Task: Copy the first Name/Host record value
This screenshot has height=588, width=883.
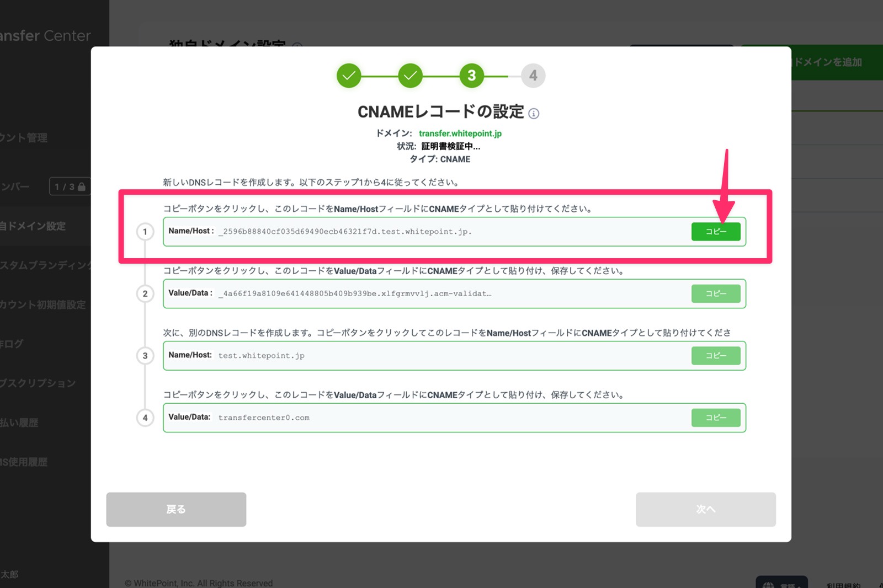Action: click(x=715, y=232)
